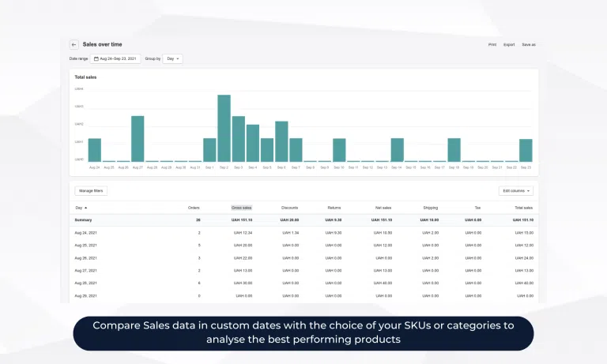This screenshot has width=607, height=364.
Task: Click Print in the top right
Action: pos(492,45)
